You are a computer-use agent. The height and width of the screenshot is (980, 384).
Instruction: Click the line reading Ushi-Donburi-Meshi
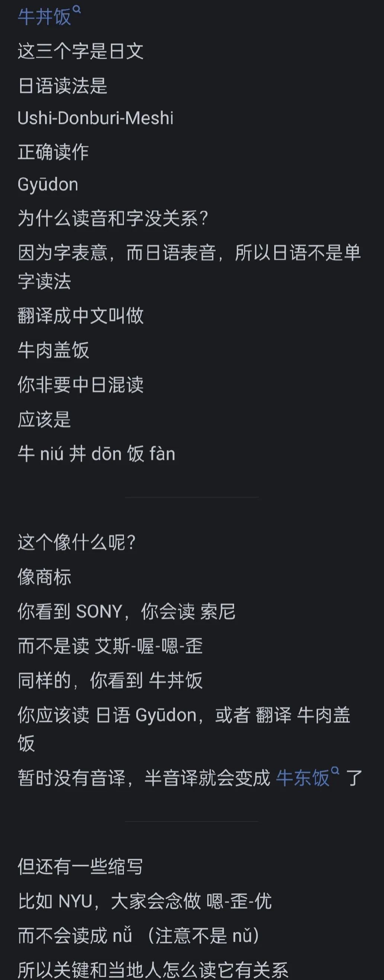tap(95, 118)
